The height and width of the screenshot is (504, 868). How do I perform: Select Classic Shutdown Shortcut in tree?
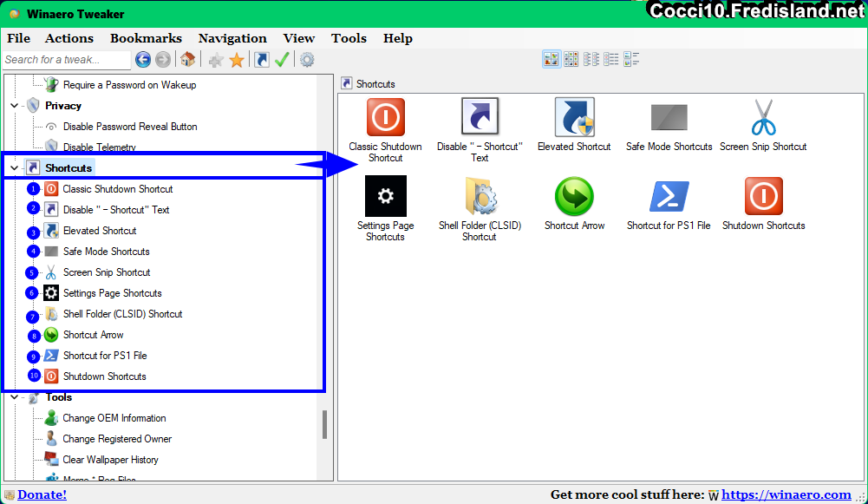click(x=117, y=189)
